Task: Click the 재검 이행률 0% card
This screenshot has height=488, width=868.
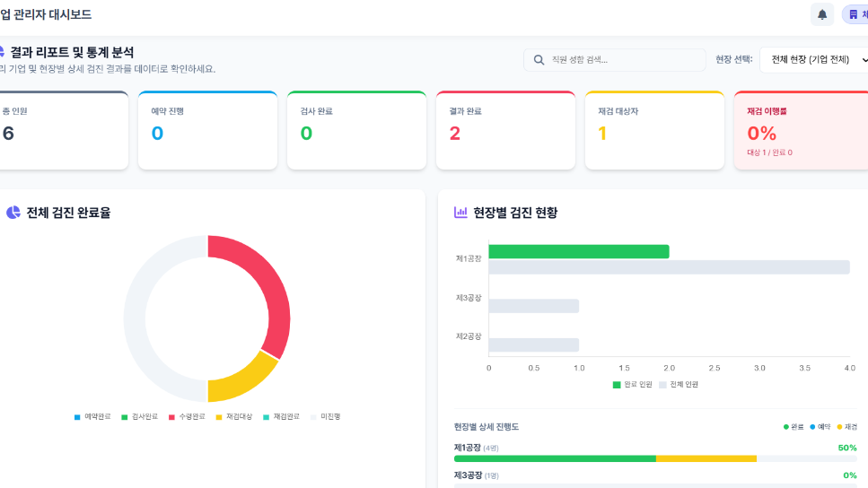Action: (800, 130)
